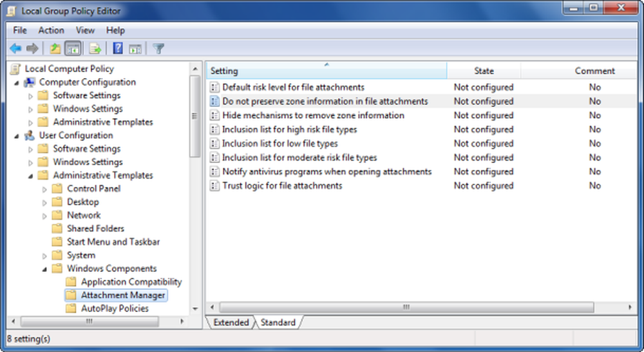Click the Local Computer Policy root icon
Image resolution: width=644 pixels, height=352 pixels.
[x=15, y=69]
